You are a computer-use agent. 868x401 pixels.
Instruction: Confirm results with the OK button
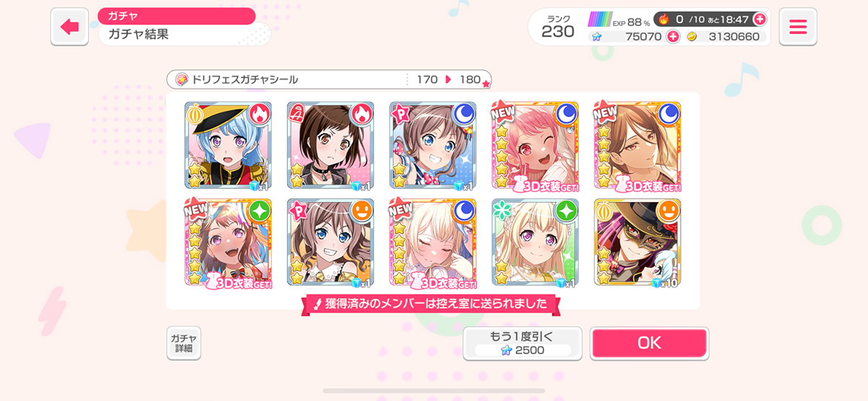coord(649,343)
